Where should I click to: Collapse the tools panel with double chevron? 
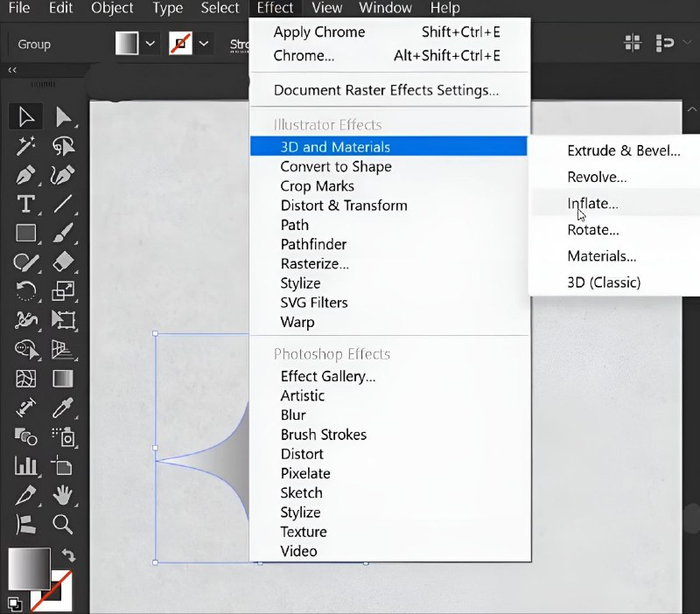[13, 69]
